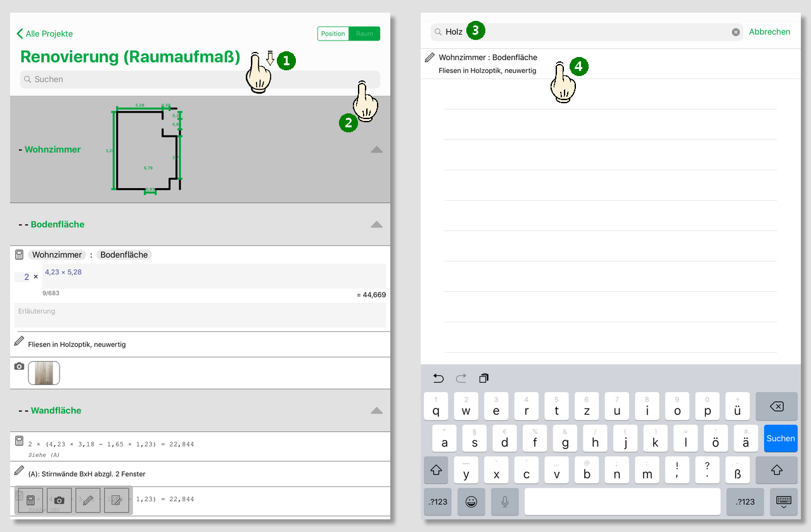Tap the calculator button in the bottom toolbar
The image size is (811, 532).
pos(30,500)
